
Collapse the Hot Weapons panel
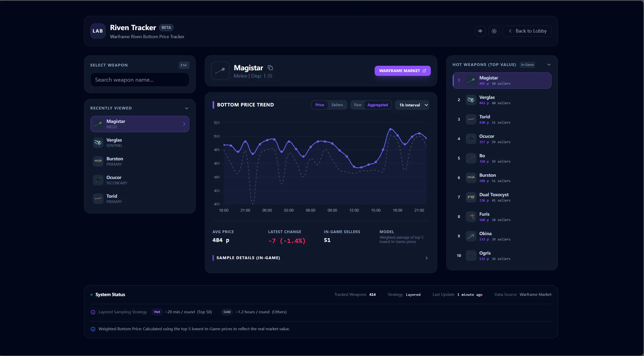[x=549, y=65]
